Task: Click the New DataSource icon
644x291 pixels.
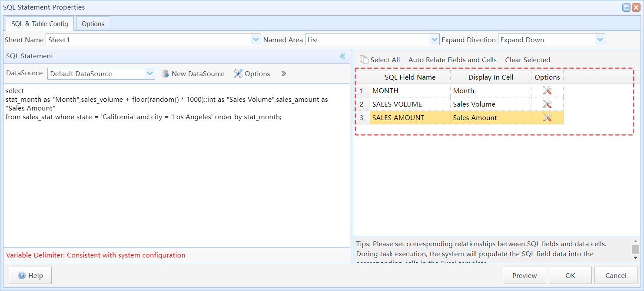Action: coord(166,74)
